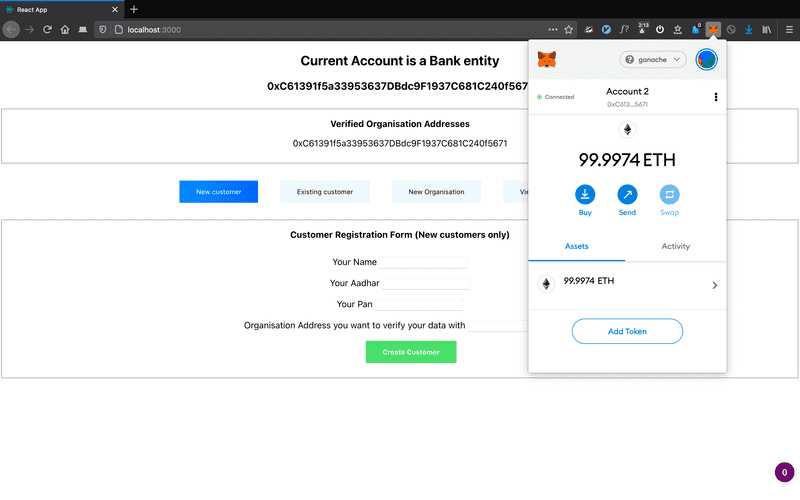Focus the Your Pan input field
800x500 pixels.
[419, 305]
